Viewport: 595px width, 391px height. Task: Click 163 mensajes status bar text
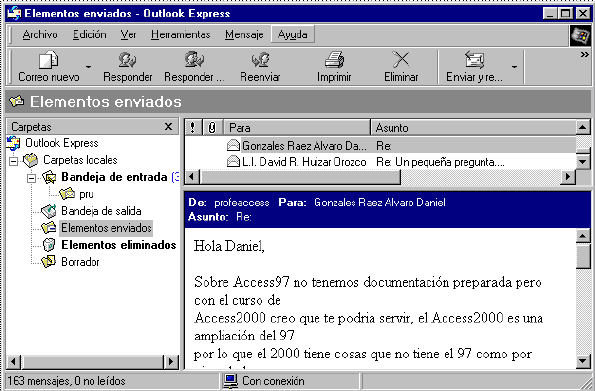click(x=66, y=381)
